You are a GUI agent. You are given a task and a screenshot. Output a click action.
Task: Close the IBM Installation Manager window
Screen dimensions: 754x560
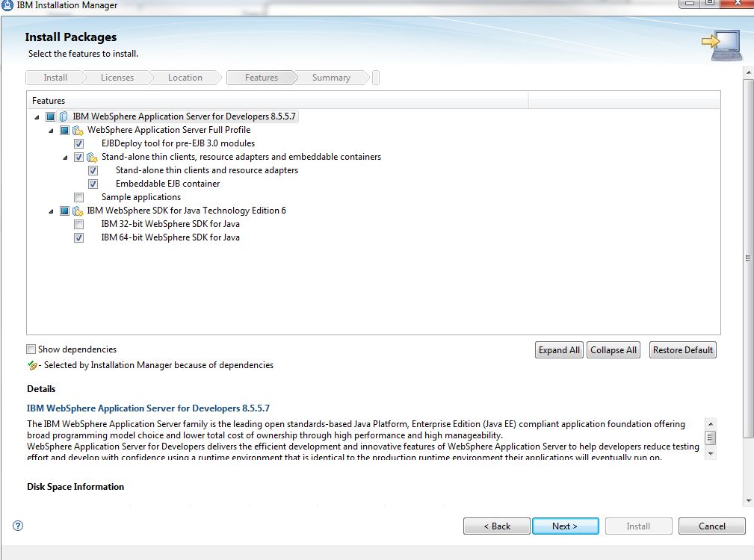[738, 4]
